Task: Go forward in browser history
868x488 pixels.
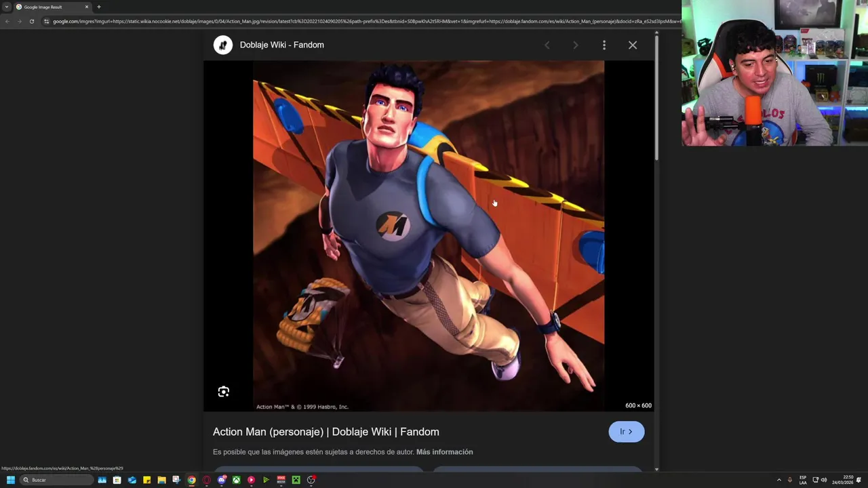Action: 19,21
